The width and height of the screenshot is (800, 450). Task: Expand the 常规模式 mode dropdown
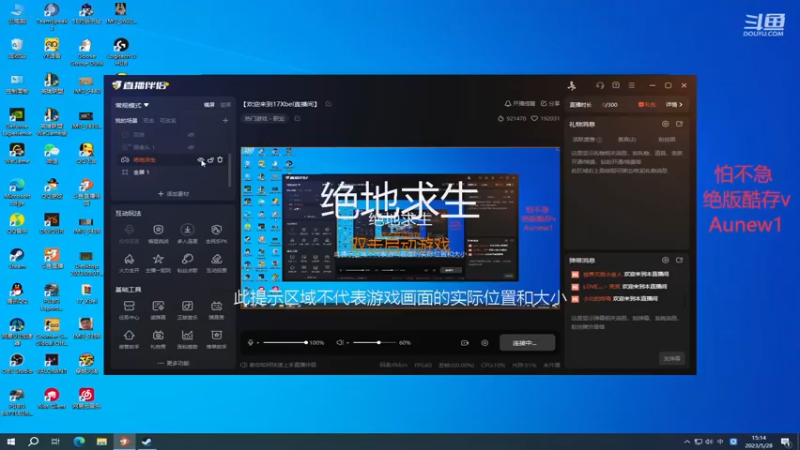[132, 105]
